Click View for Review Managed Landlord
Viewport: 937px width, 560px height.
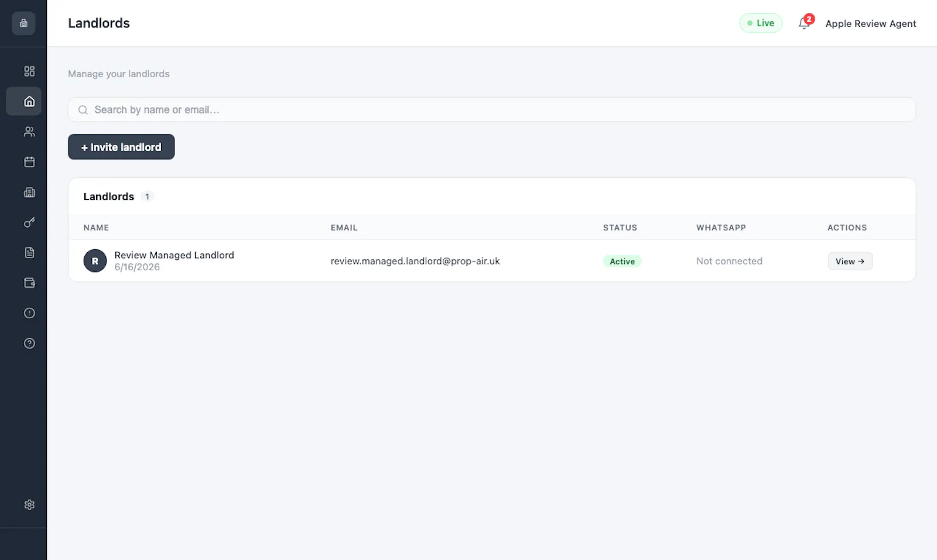[850, 261]
